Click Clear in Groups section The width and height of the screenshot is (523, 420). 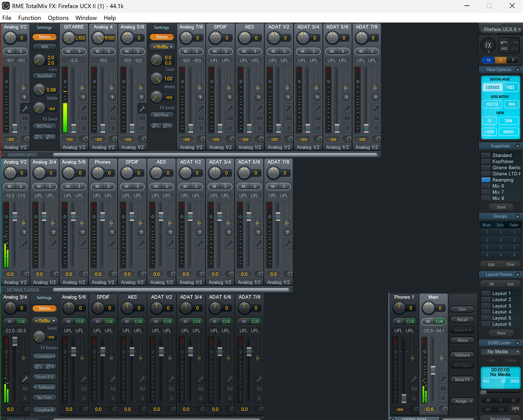coord(510,264)
